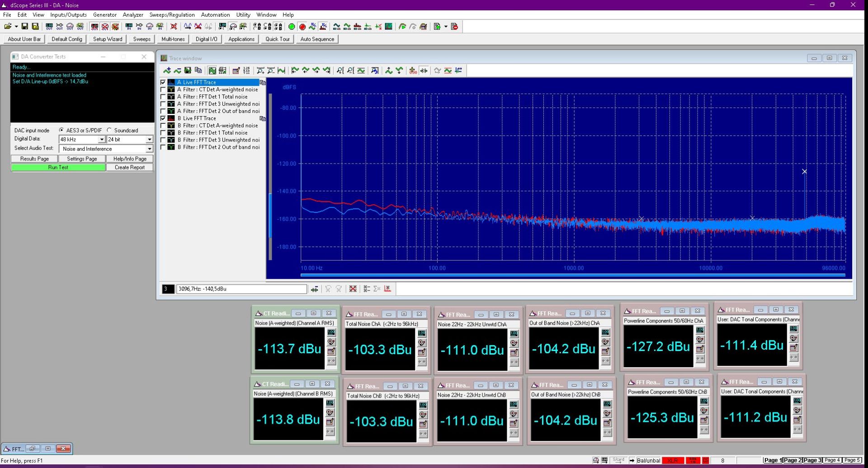The width and height of the screenshot is (868, 468).
Task: Open the 48 kHz sample rate dropdown
Action: 102,140
